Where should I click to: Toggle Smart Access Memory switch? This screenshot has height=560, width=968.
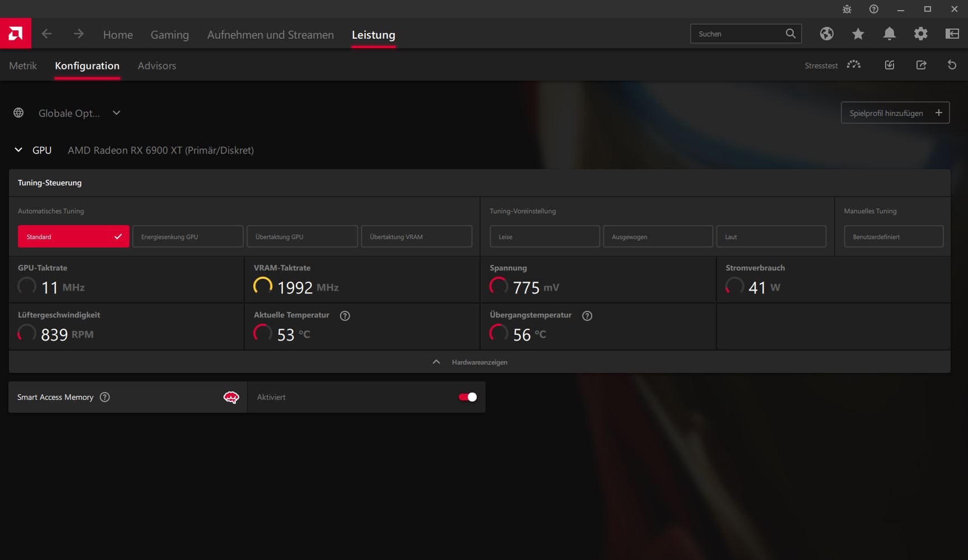(468, 397)
